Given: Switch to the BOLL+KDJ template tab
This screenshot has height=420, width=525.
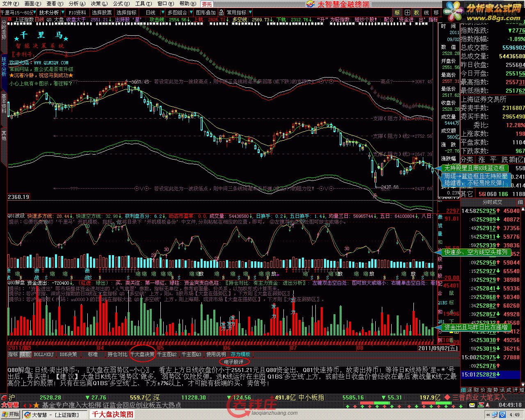Looking at the screenshot, I should [43, 354].
